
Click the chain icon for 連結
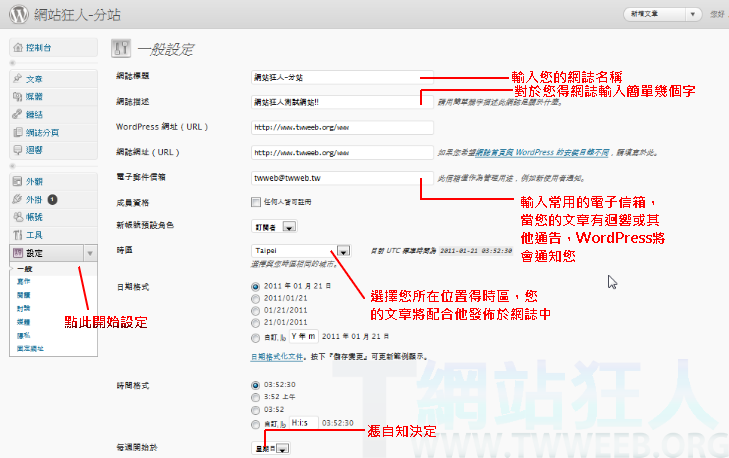(18, 114)
